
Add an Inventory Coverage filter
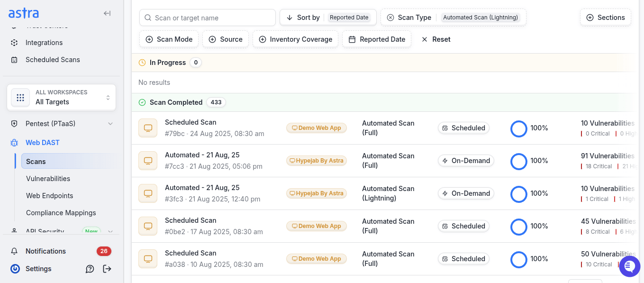tap(296, 39)
